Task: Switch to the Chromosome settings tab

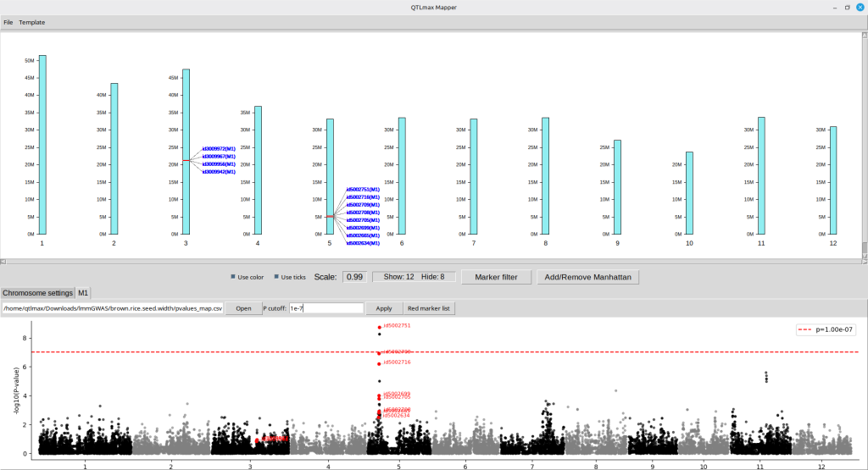Action: click(x=37, y=293)
